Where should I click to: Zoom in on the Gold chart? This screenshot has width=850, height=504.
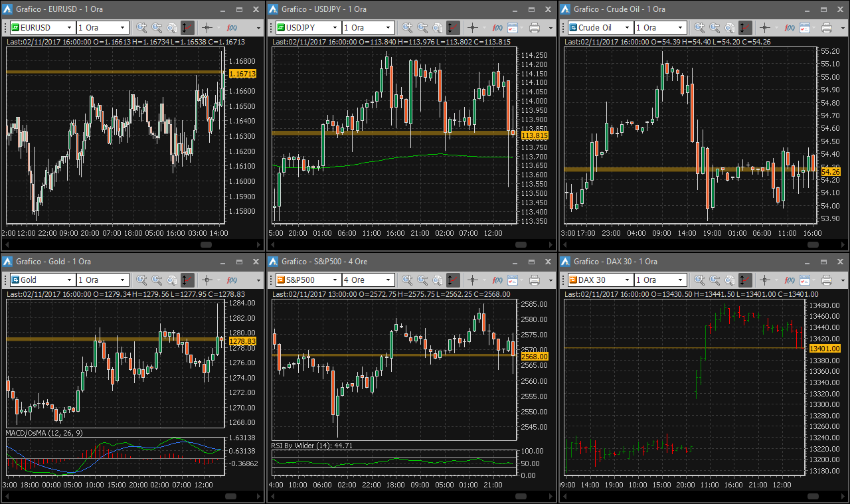(x=141, y=280)
